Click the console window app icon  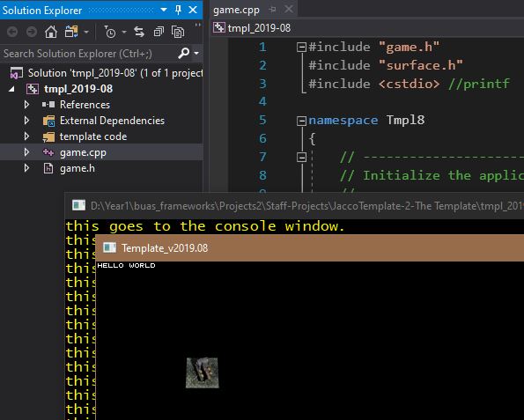click(x=79, y=205)
